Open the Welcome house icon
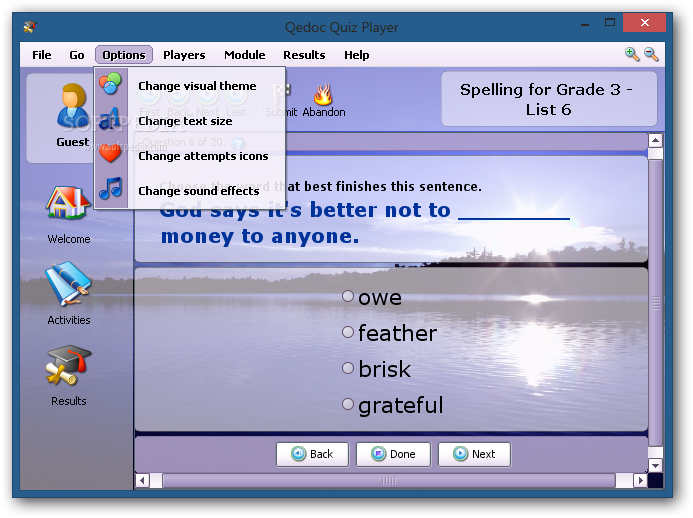Image resolution: width=693 pixels, height=518 pixels. [69, 202]
